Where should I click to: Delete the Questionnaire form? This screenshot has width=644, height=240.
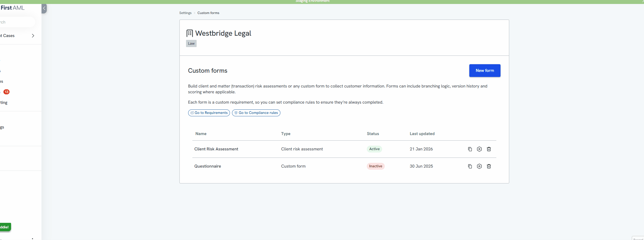coord(489,166)
